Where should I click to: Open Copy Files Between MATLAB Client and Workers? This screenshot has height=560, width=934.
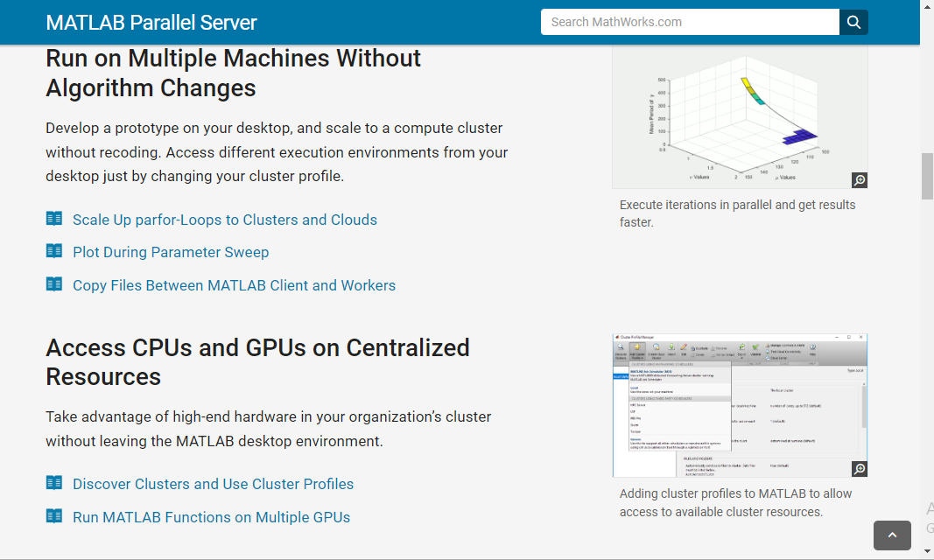click(x=234, y=285)
